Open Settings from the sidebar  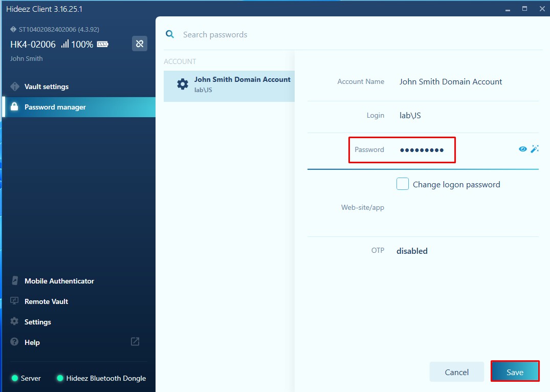pos(38,322)
